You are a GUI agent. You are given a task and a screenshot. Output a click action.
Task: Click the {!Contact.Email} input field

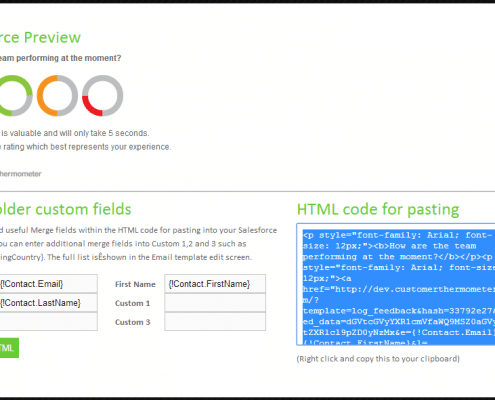coord(49,284)
